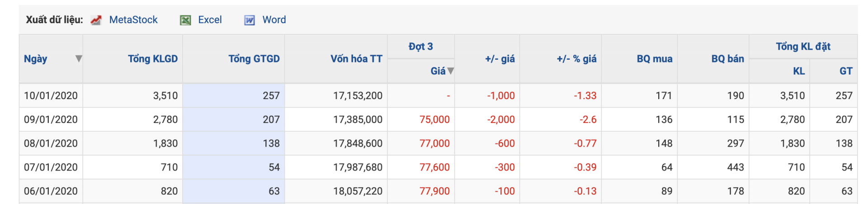Click the GT sub-header under Tổng KL đặt
The image size is (868, 204).
[x=846, y=71]
